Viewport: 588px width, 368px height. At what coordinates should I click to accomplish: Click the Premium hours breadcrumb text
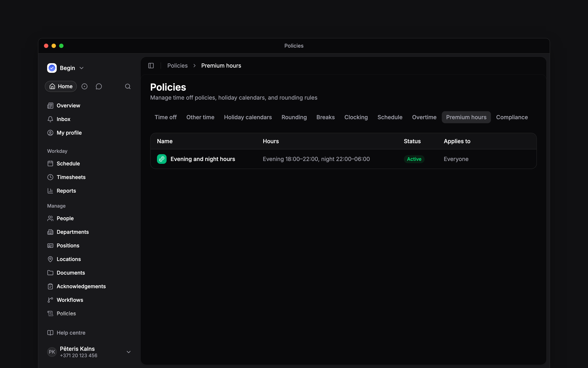[x=221, y=66]
